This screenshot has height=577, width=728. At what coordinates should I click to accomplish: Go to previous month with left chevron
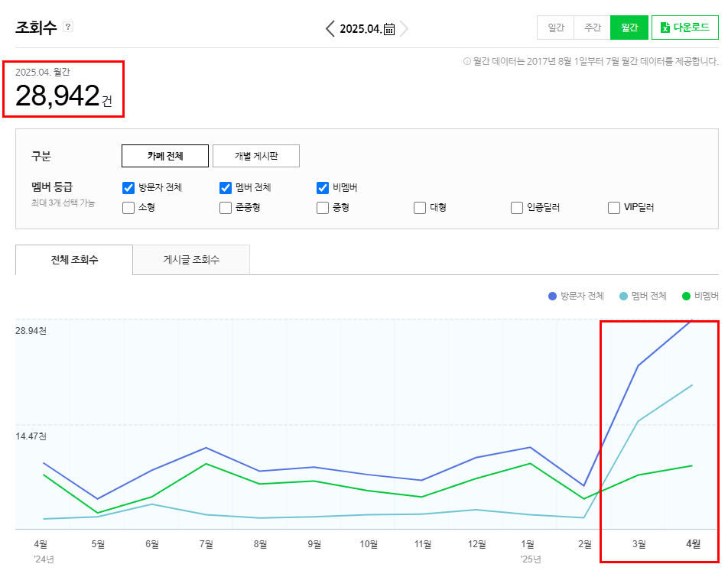coord(330,29)
